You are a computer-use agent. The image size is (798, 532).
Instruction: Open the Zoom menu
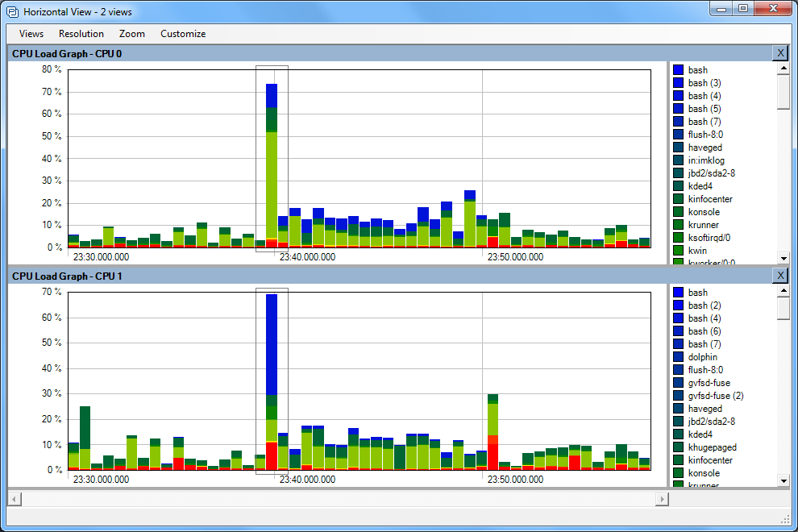[131, 34]
